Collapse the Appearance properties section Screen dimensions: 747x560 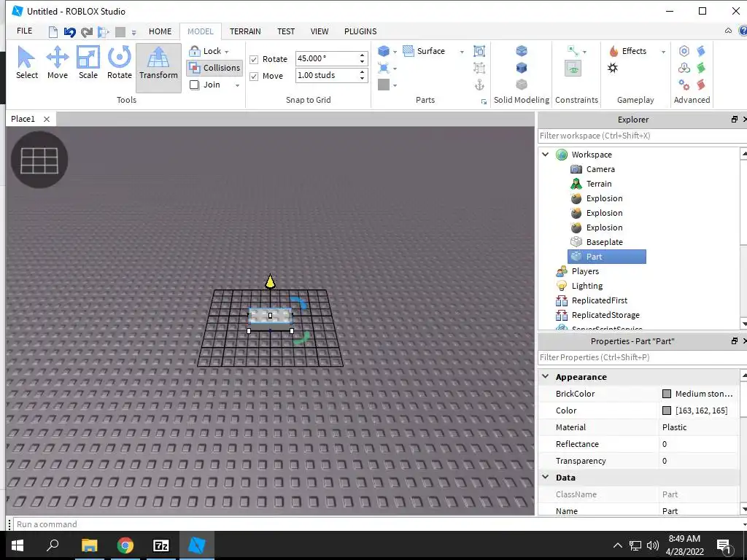pyautogui.click(x=546, y=376)
